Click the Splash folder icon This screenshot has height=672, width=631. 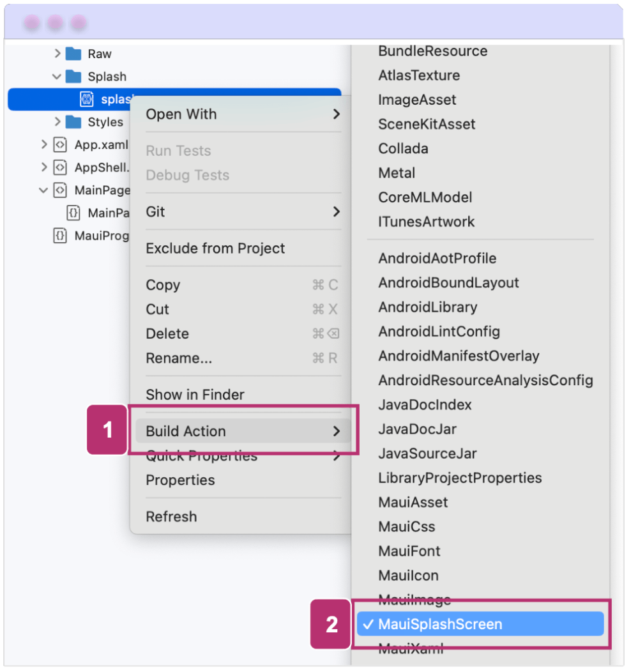point(73,77)
